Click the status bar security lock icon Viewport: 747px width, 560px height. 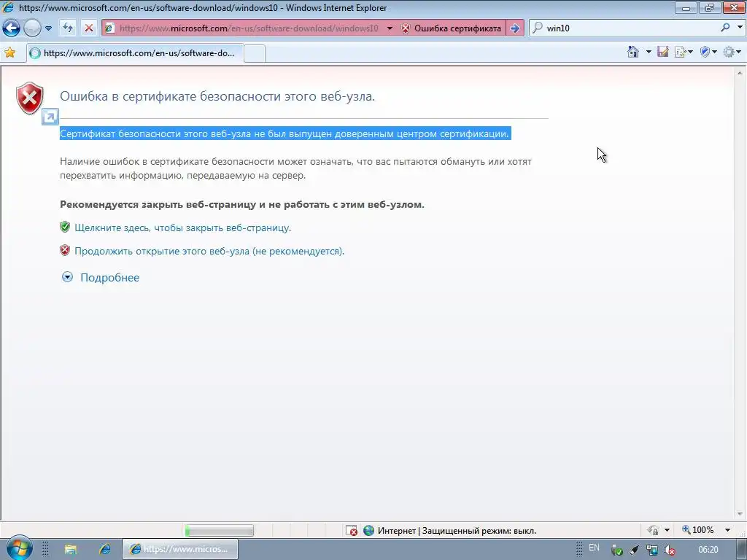(653, 530)
